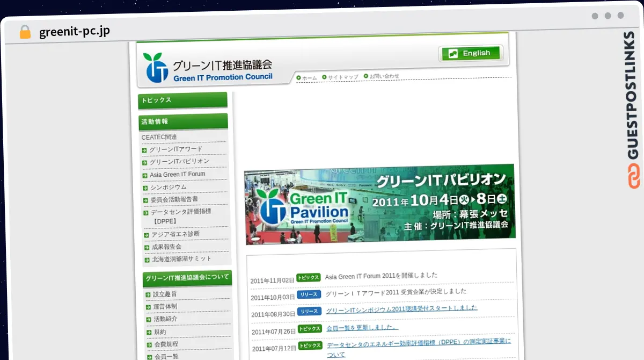The height and width of the screenshot is (360, 644).
Task: Switch the site language to English
Action: point(471,53)
